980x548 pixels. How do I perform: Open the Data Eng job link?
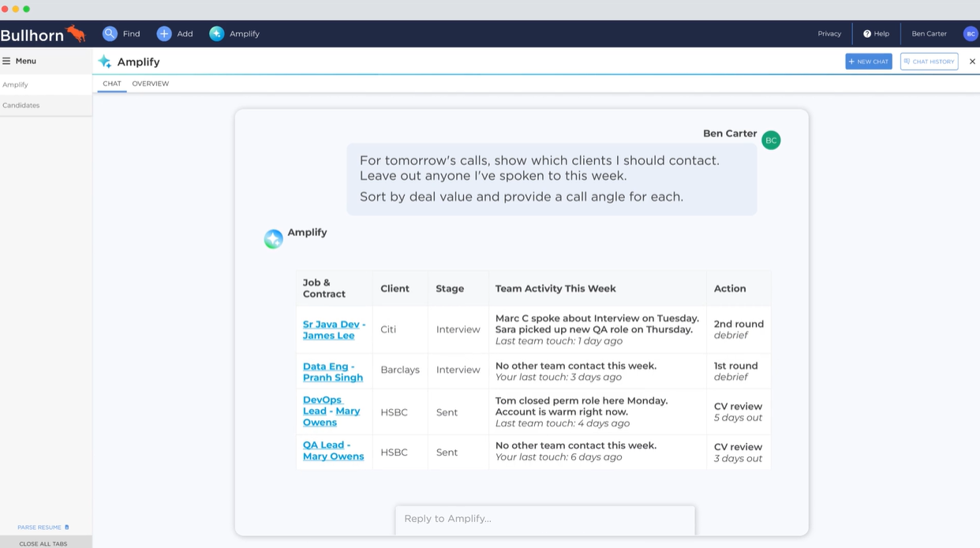[325, 366]
